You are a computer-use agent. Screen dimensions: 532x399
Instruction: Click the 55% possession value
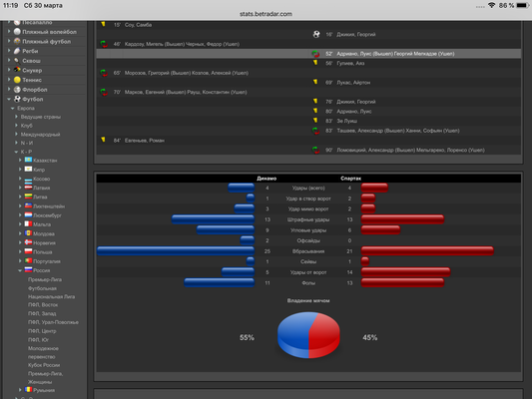(x=247, y=337)
